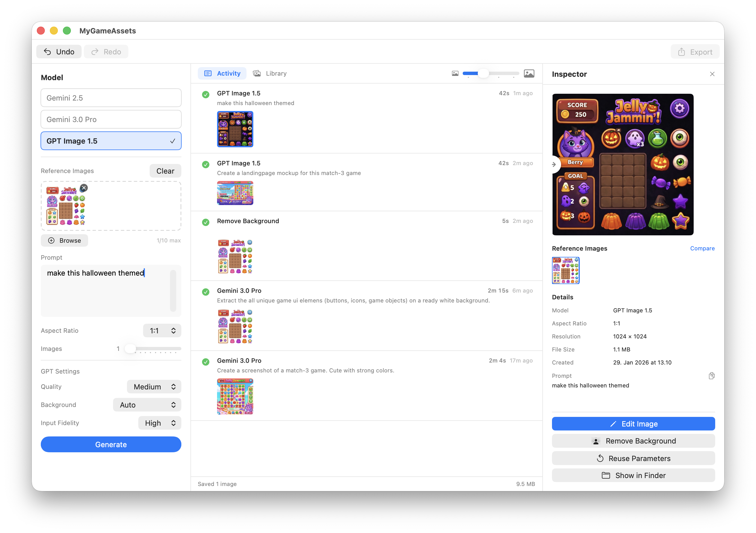Click the large Halloween preview image in the Inspector
This screenshot has width=756, height=533.
click(623, 165)
